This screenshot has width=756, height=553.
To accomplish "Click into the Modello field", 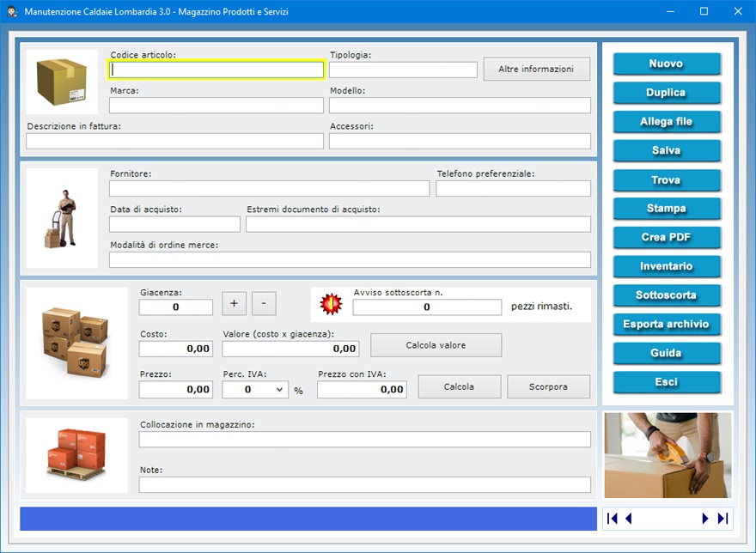I will click(460, 105).
